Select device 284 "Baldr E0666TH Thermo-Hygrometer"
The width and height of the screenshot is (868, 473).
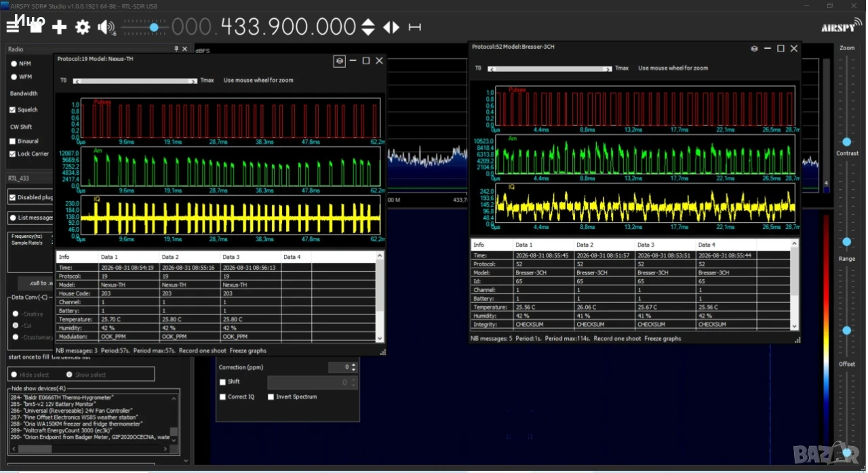pos(62,397)
